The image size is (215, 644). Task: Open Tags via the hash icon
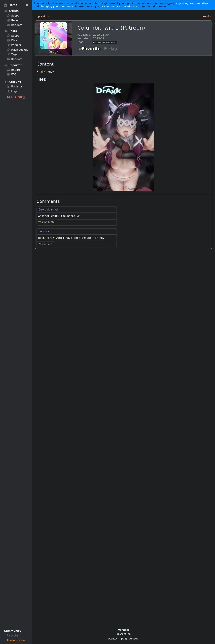(8, 55)
